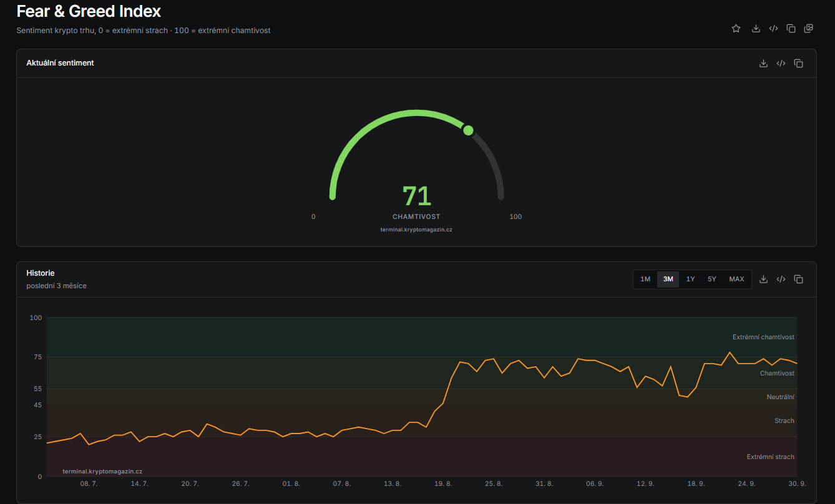The image size is (835, 504).
Task: Click the 45 value on the chart axis
Action: 37,405
